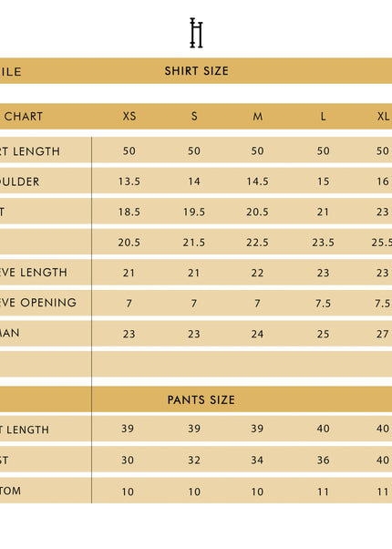Click the 19.5 cell in S column
This screenshot has height=549, width=392.
[x=194, y=212]
